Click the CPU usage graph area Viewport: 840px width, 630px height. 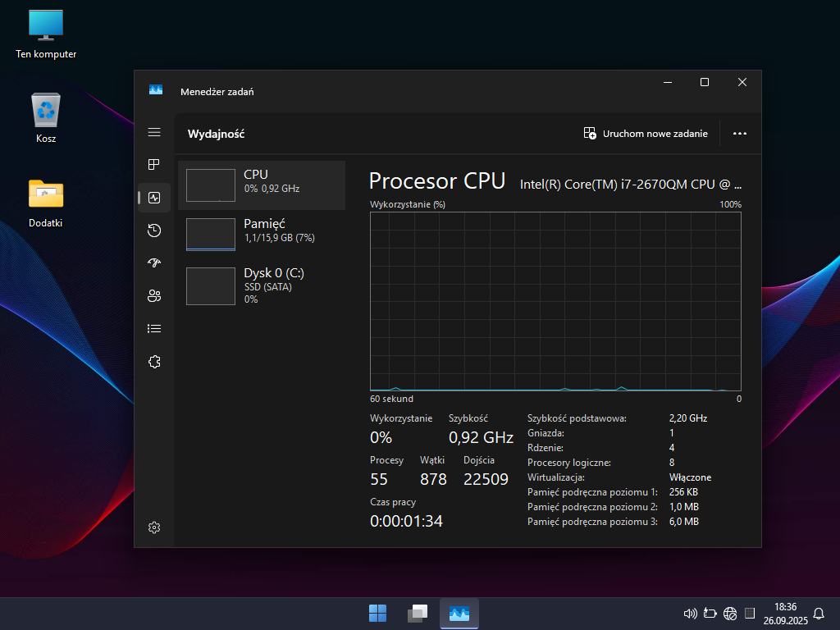[x=555, y=301]
